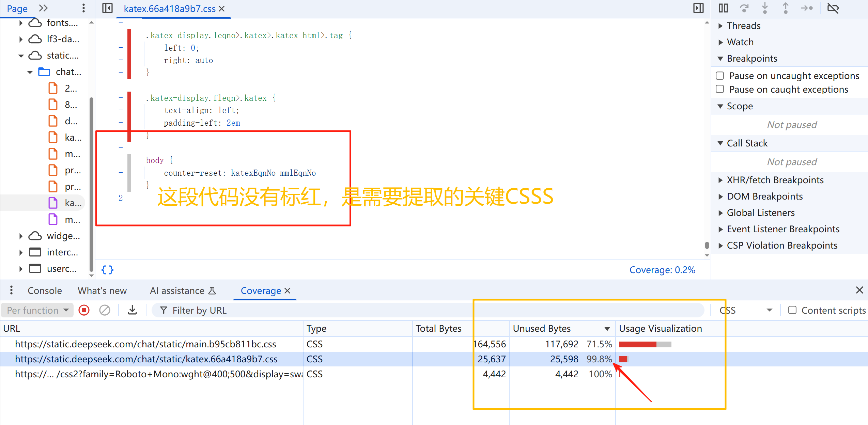Hide the debugger sidebar panel
The height and width of the screenshot is (425, 868).
click(698, 8)
